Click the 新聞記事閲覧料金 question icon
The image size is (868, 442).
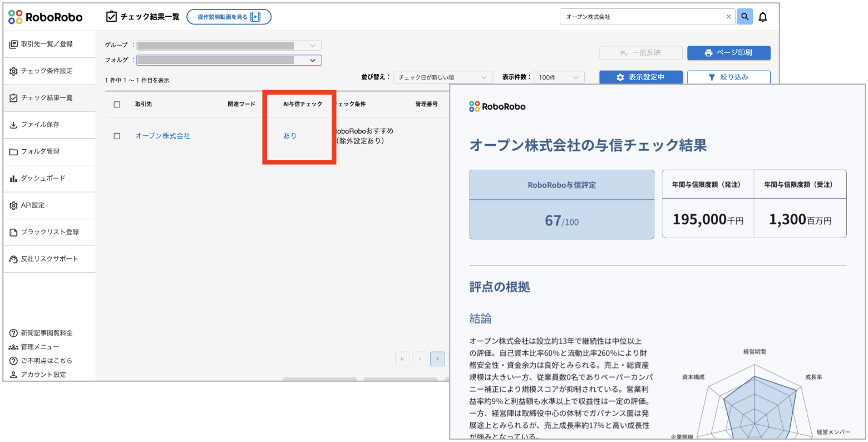13,333
